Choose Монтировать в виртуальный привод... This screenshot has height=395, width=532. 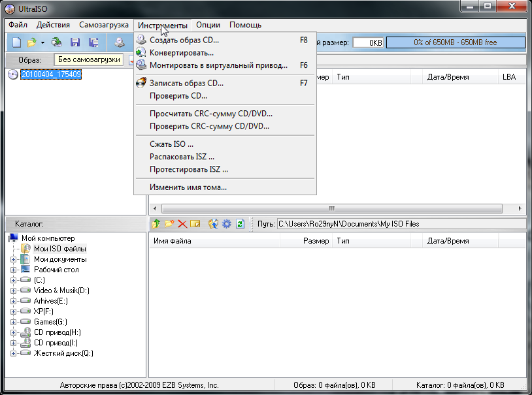click(225, 65)
